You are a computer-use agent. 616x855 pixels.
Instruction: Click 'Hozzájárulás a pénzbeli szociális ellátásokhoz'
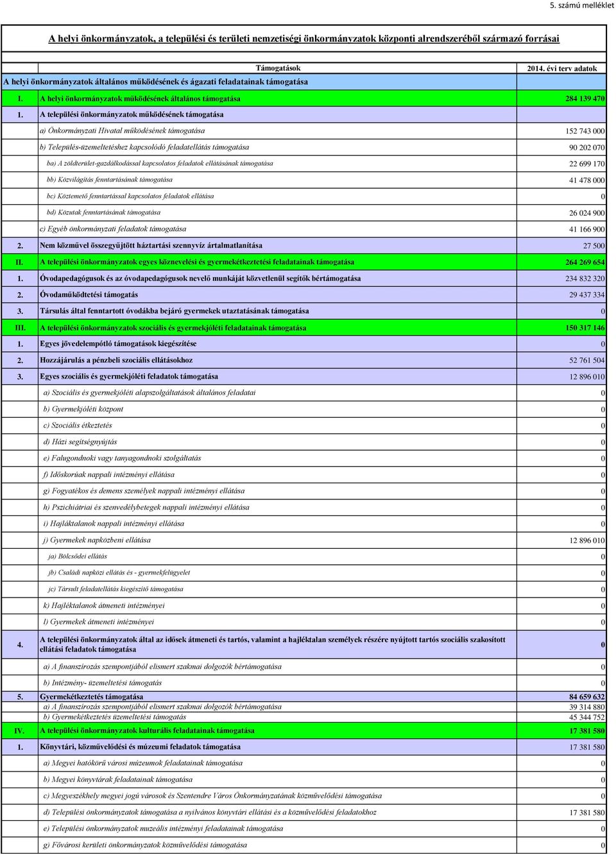(116, 360)
